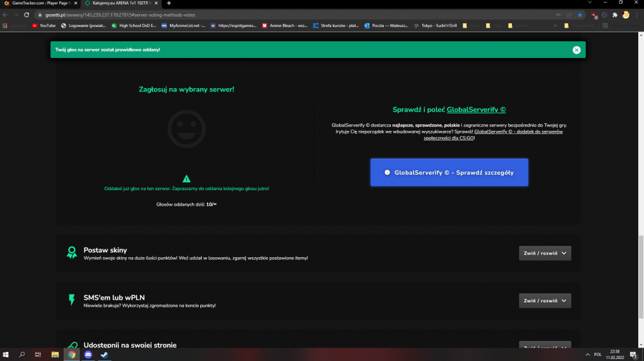Click the share page icon in address bar
The width and height of the screenshot is (644, 361).
click(x=569, y=15)
